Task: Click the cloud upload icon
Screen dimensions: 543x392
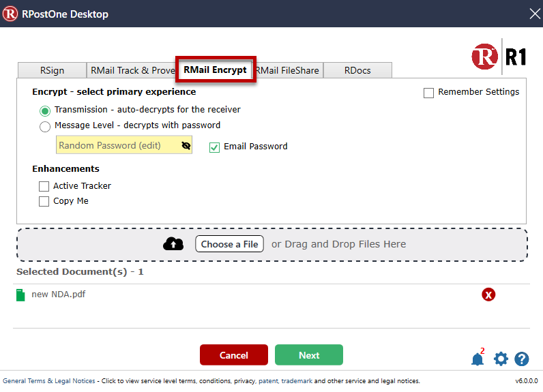Action: (173, 244)
